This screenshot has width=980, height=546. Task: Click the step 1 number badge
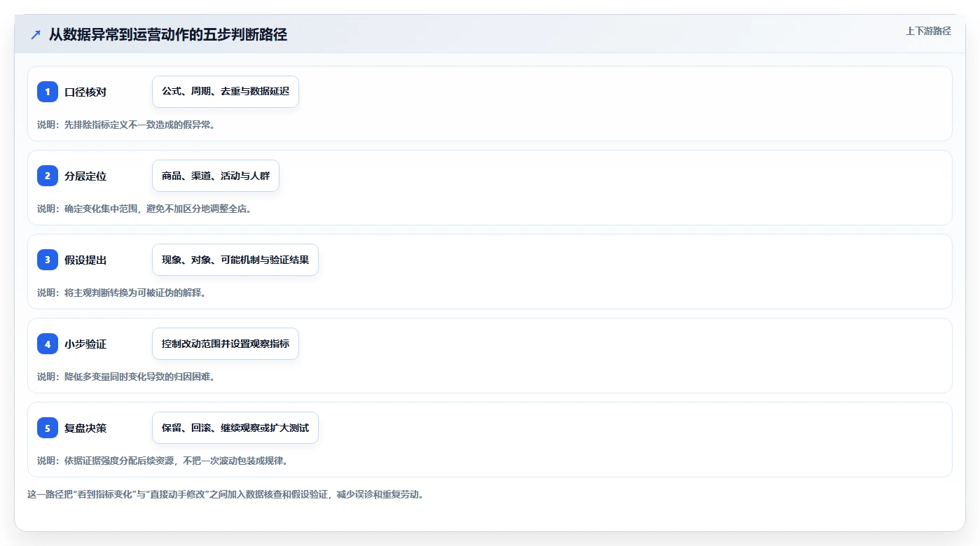48,92
